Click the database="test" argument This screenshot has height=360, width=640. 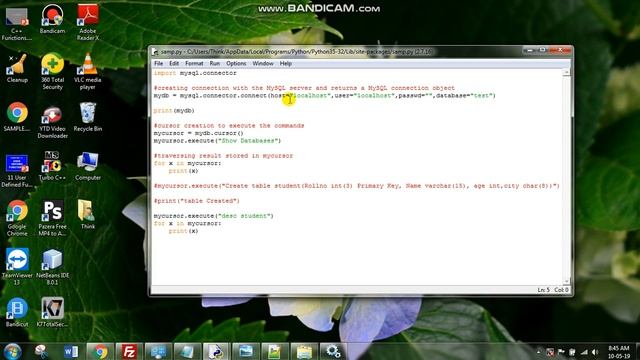464,96
